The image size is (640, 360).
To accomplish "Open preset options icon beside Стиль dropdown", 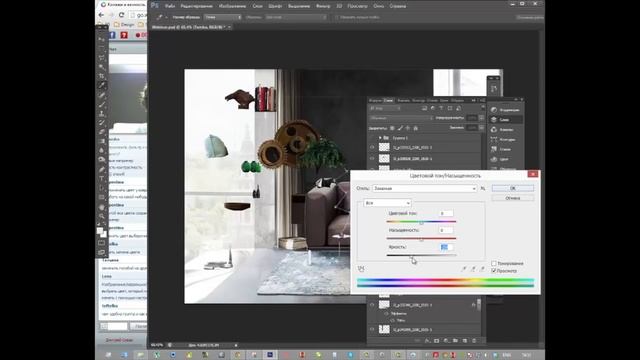I will (483, 188).
